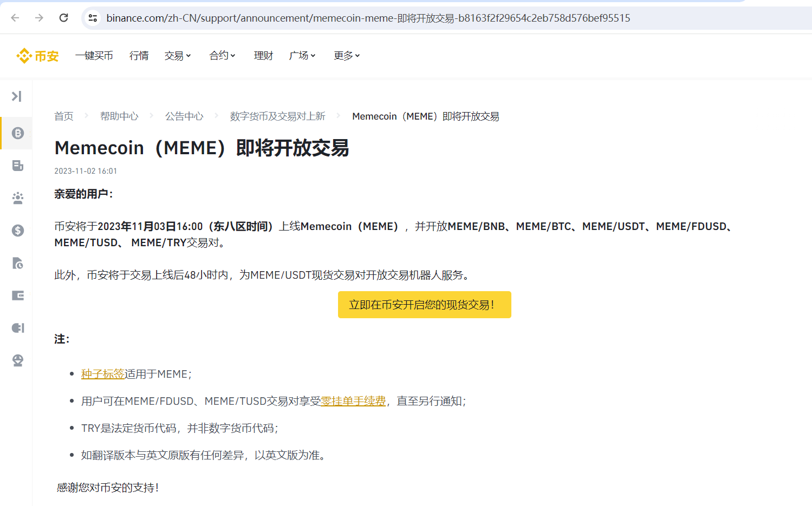Click the article title Memecoin（MEME）即将开放交易
This screenshot has height=506, width=812.
(202, 148)
